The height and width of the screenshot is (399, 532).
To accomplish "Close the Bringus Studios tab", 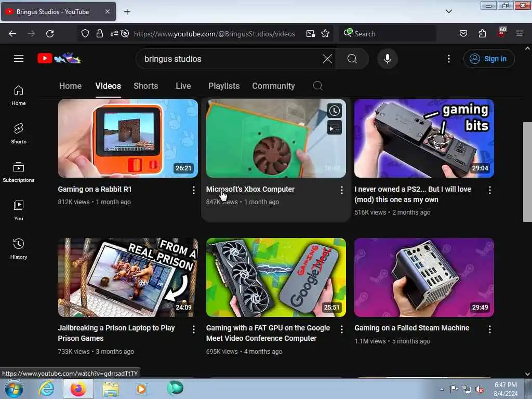I will tap(107, 11).
